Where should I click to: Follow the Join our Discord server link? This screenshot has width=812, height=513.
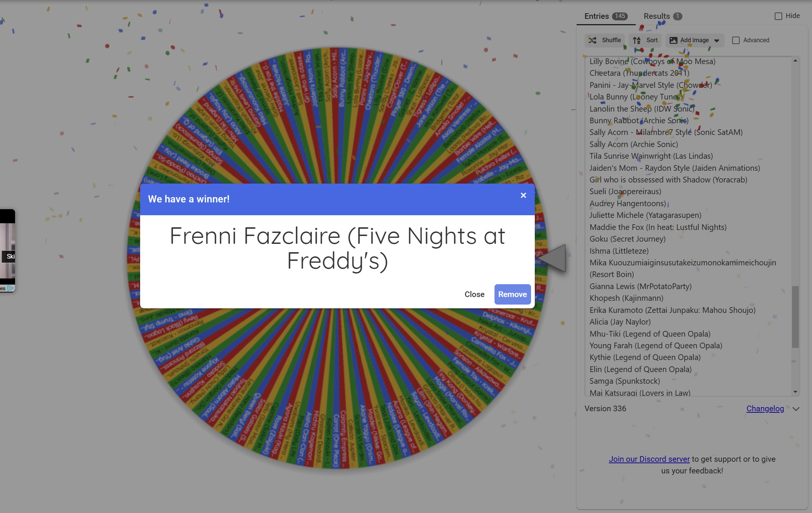click(649, 459)
